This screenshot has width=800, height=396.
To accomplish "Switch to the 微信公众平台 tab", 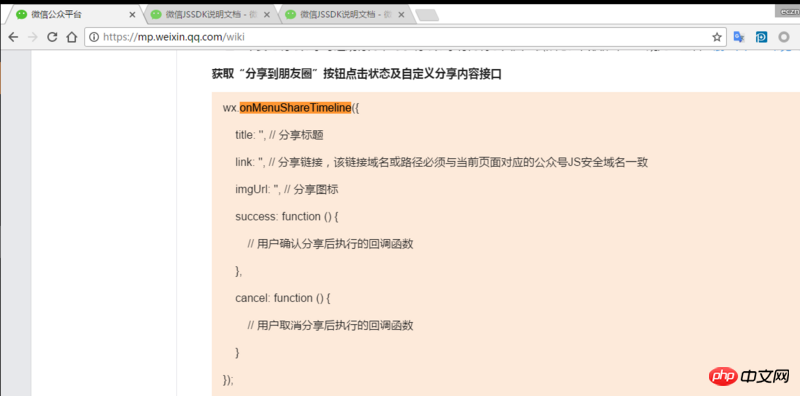I will coord(74,14).
